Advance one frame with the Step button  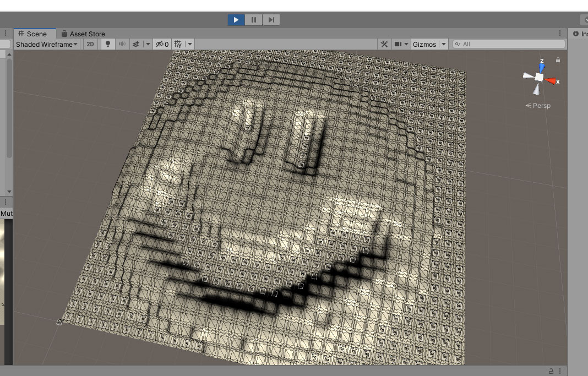pos(271,20)
